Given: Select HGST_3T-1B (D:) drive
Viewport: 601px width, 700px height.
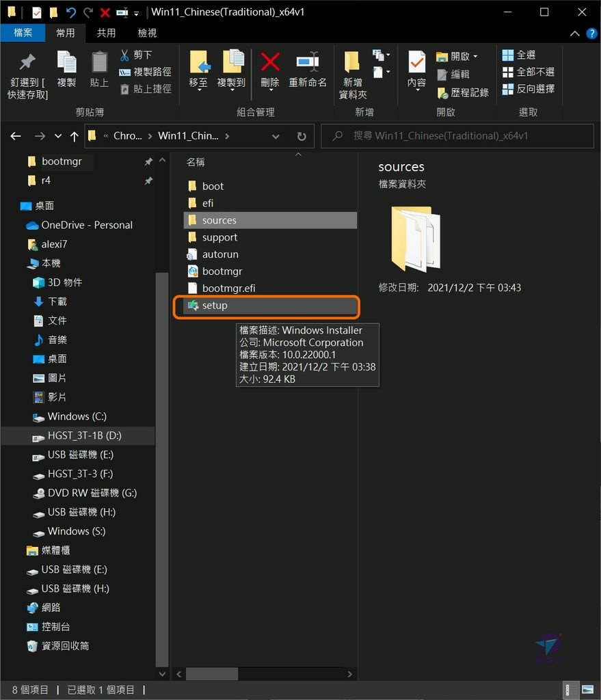Looking at the screenshot, I should [77, 435].
